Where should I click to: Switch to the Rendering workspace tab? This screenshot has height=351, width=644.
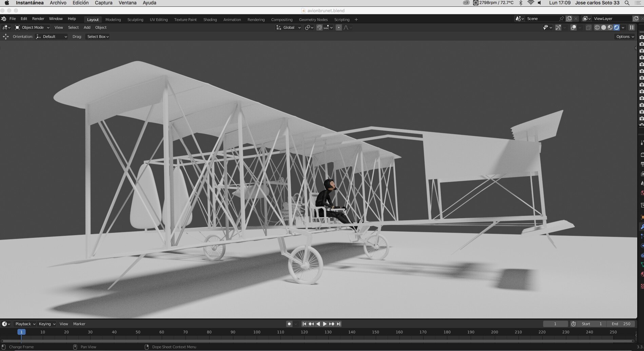coord(256,20)
